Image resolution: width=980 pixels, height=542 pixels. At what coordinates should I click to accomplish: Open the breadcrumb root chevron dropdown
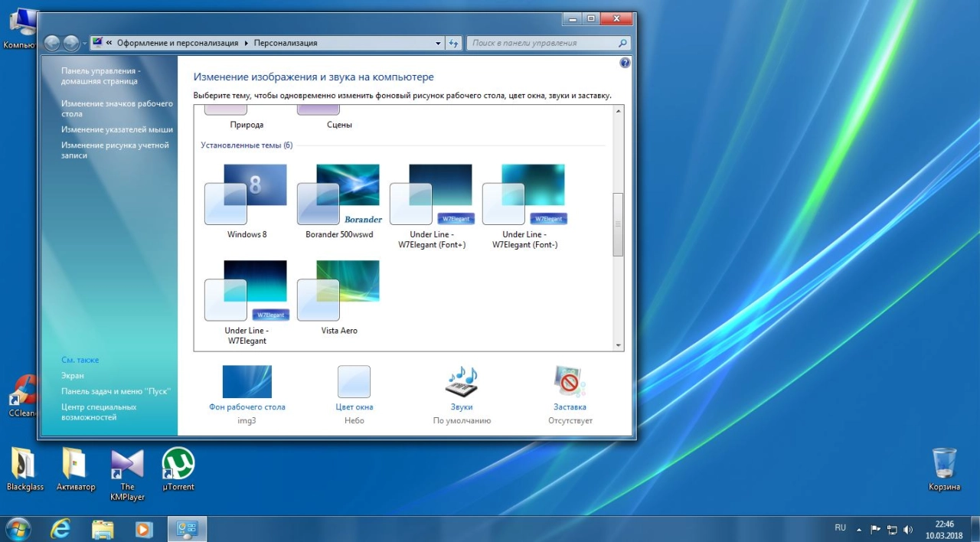click(109, 44)
